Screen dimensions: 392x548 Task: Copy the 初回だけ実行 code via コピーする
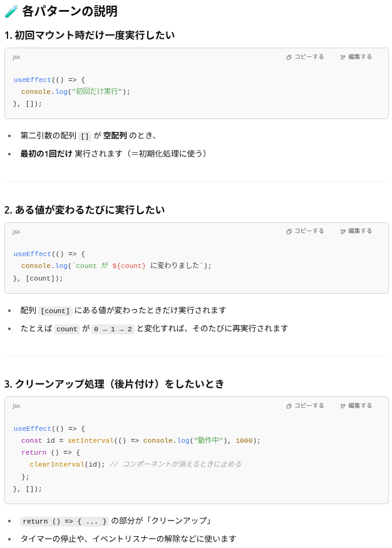(x=306, y=56)
